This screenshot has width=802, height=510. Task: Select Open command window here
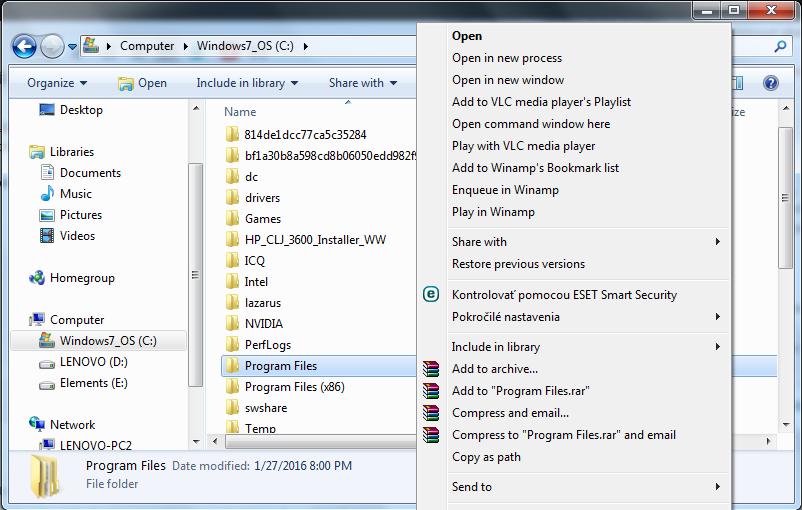[x=531, y=124]
